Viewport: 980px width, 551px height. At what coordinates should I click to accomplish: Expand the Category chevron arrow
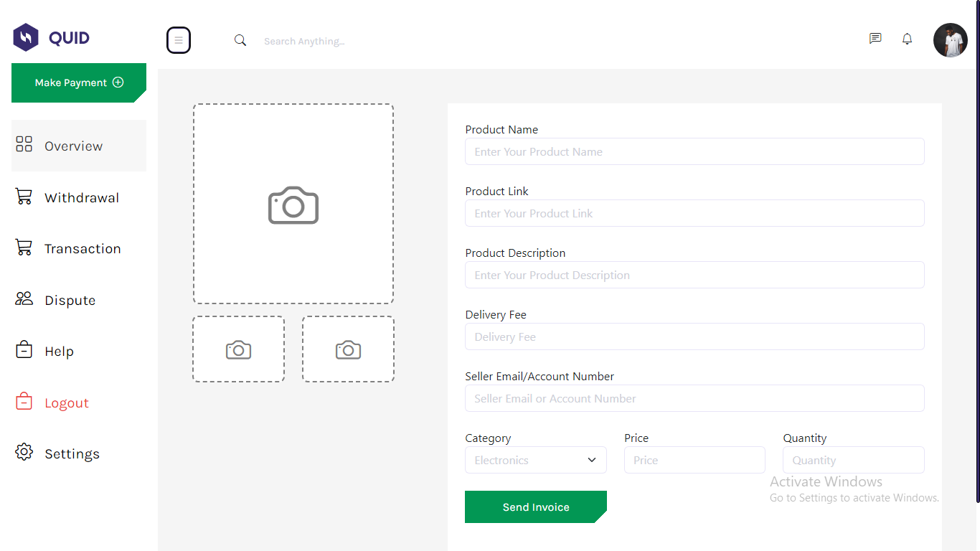(591, 460)
